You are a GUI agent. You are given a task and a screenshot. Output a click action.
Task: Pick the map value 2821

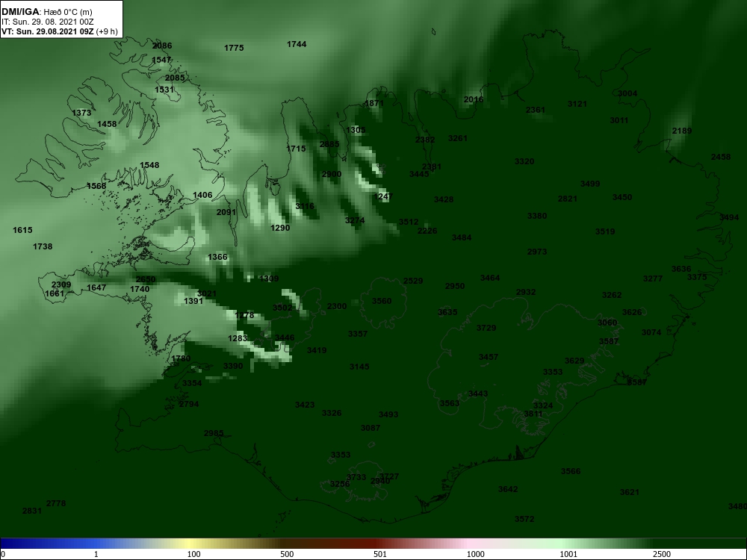(x=568, y=199)
